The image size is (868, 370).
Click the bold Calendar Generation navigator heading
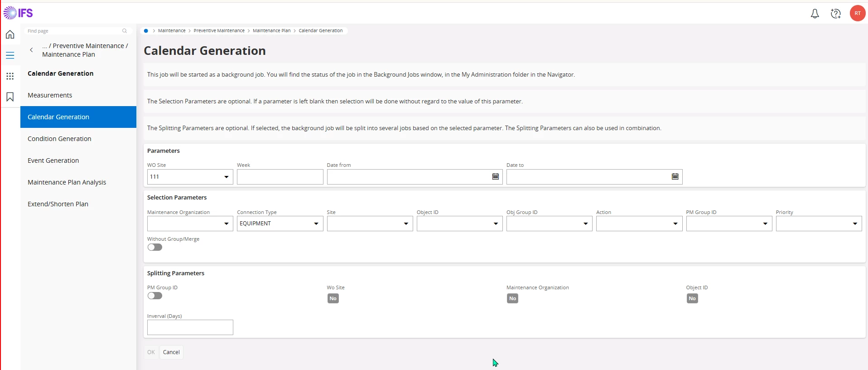tap(61, 73)
